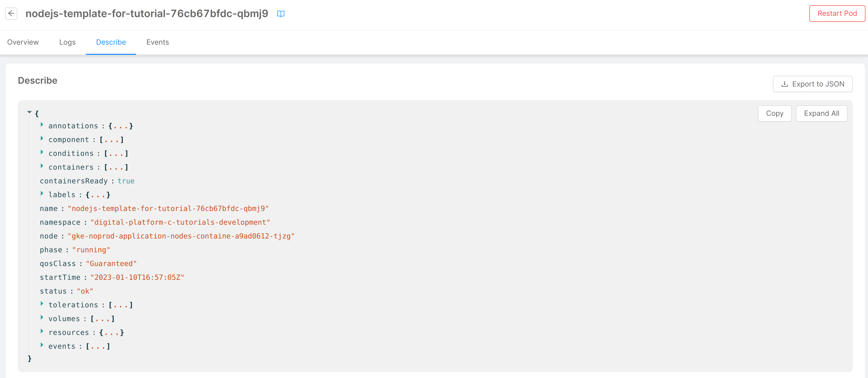Expand the conditions array
868x378 pixels.
[x=42, y=153]
